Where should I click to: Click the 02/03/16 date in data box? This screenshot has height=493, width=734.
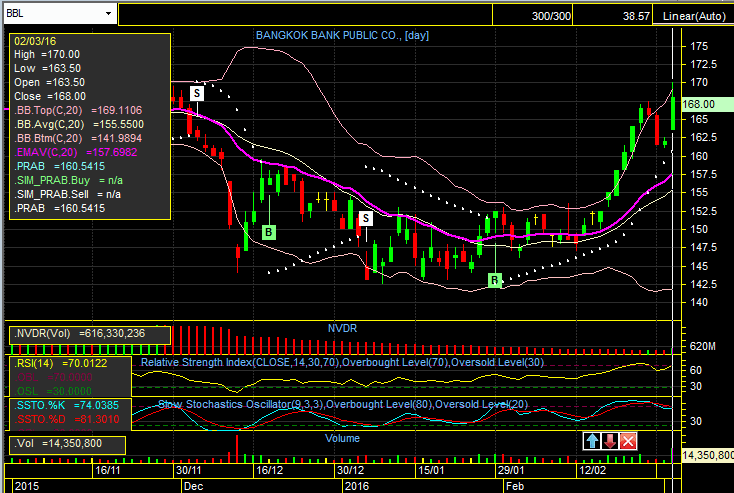(35, 41)
